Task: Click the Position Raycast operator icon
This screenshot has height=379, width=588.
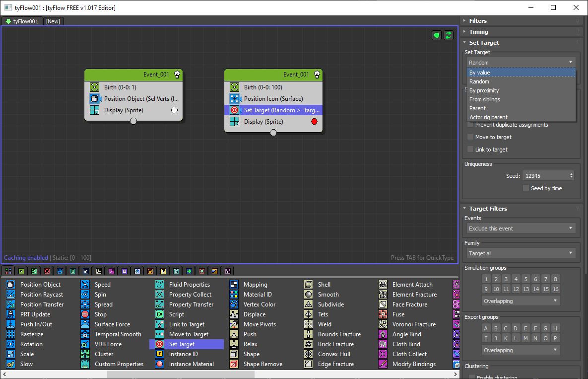Action: pos(10,295)
